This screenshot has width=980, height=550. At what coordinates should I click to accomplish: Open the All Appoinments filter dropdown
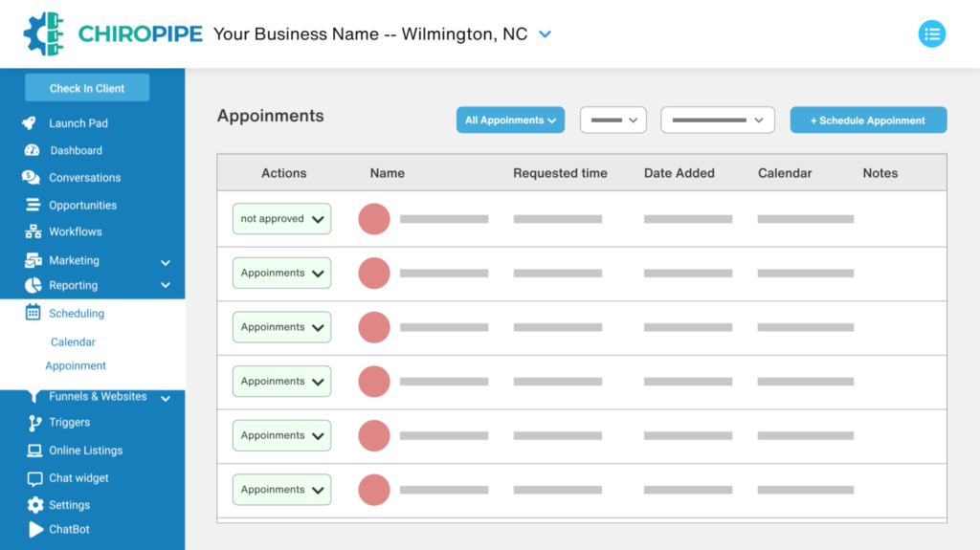coord(510,120)
